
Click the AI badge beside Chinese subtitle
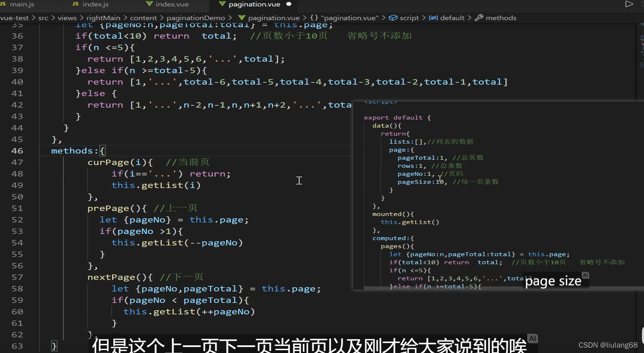coord(532,338)
